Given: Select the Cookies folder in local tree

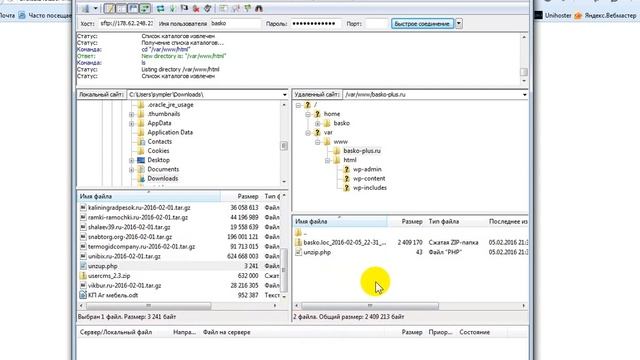Looking at the screenshot, I should coord(158,151).
